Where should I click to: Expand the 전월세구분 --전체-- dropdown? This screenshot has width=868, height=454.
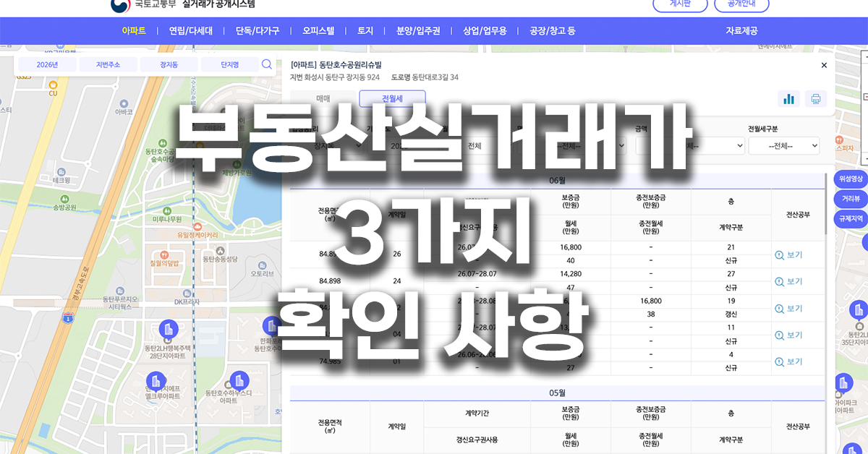coord(784,145)
